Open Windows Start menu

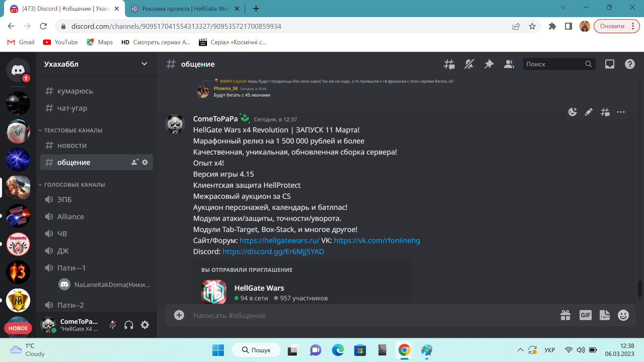(218, 350)
